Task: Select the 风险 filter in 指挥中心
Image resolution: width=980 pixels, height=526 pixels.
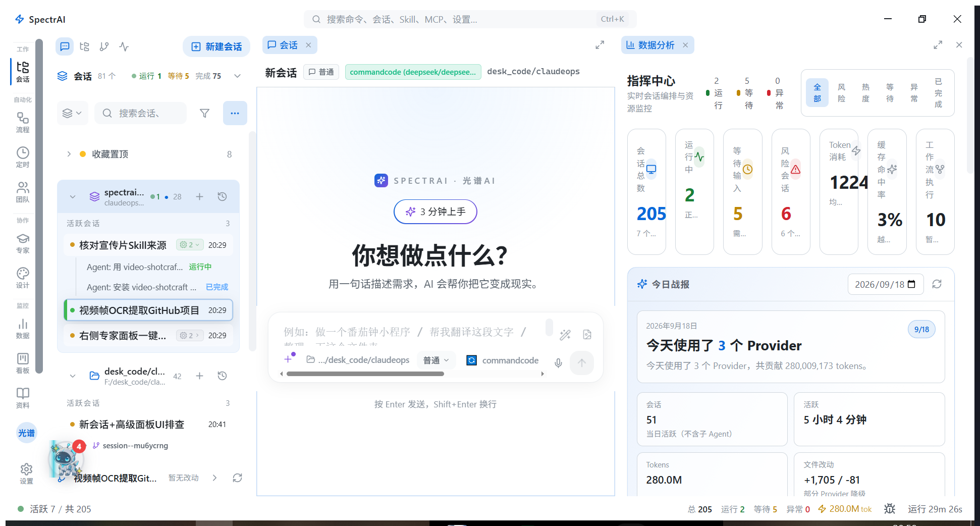Action: [842, 93]
